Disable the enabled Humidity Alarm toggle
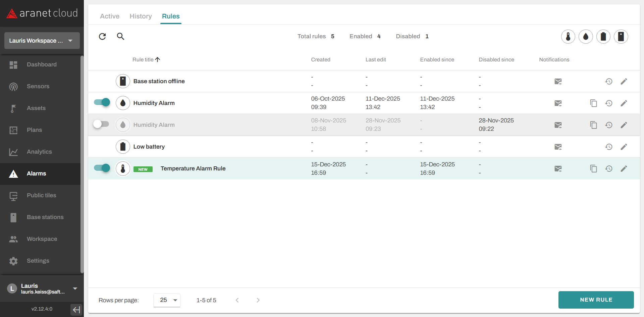644x317 pixels. 102,103
